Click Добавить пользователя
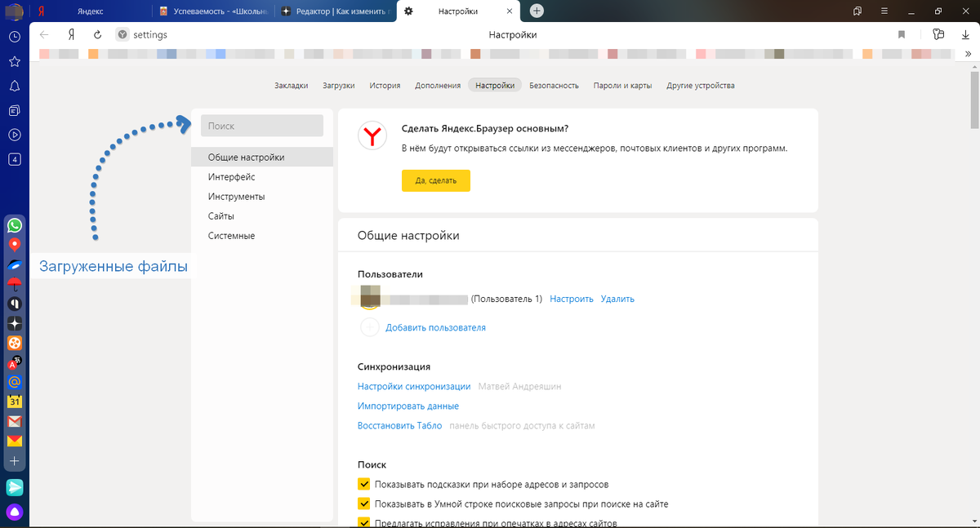The height and width of the screenshot is (528, 980). coord(435,327)
